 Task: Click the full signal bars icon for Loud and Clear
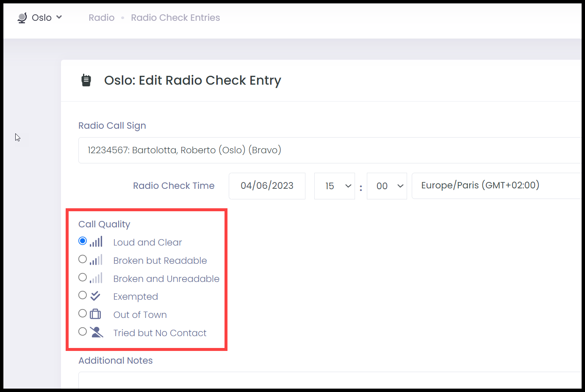point(96,242)
